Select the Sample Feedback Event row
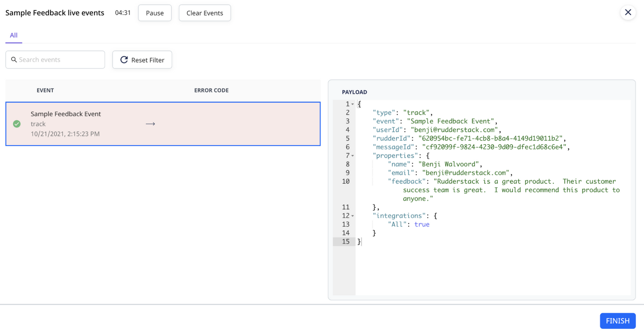Screen dimensions: 644x331 [x=163, y=124]
